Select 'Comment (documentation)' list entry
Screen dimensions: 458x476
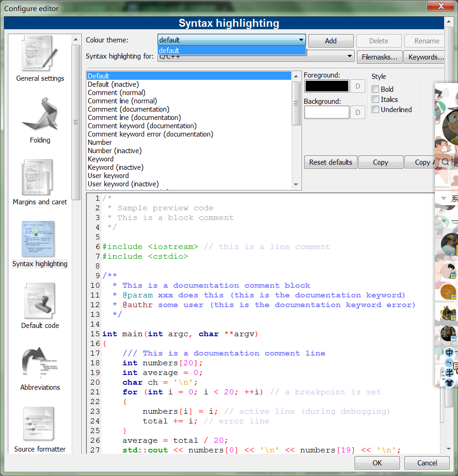[x=189, y=109]
